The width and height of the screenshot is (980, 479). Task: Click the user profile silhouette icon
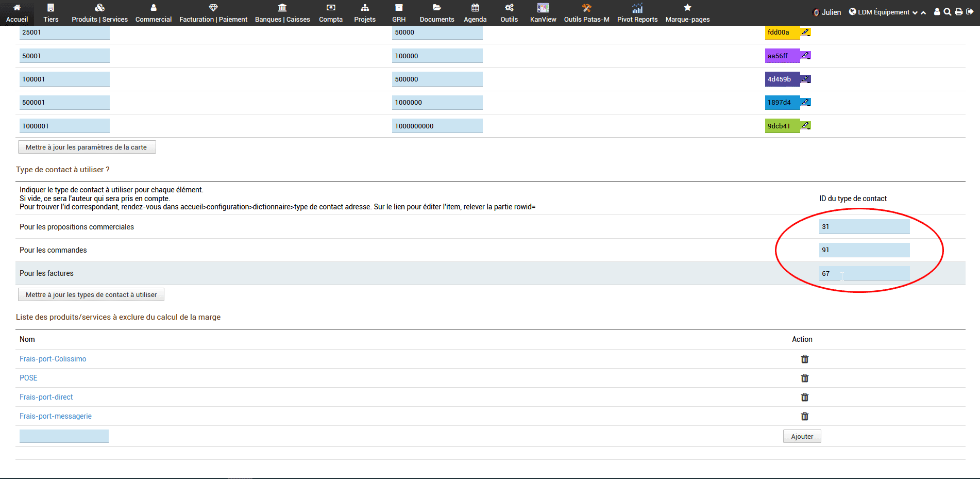[x=937, y=12]
